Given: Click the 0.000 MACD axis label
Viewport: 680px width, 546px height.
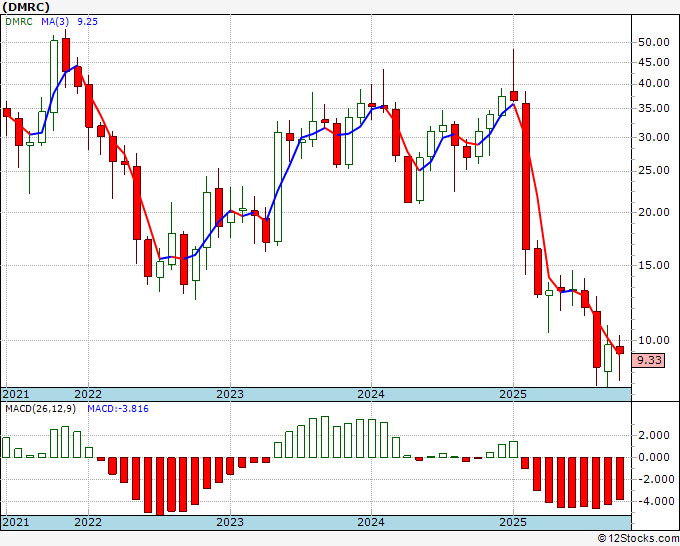Looking at the screenshot, I should 654,457.
